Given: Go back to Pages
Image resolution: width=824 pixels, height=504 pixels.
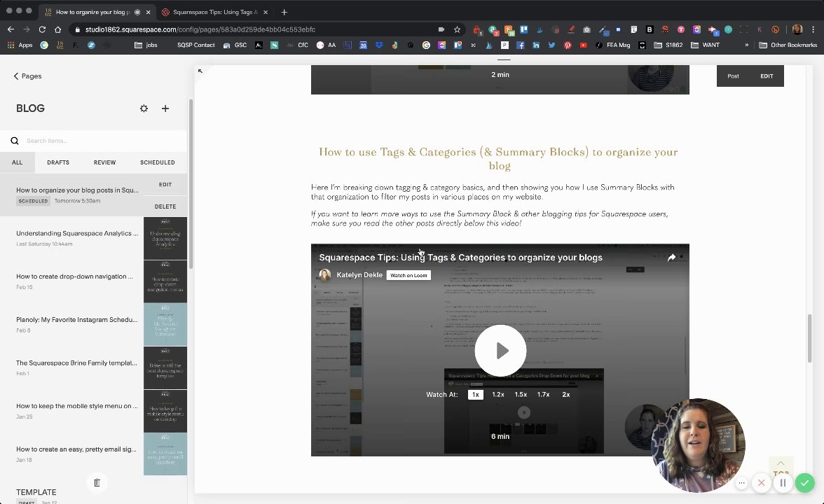Looking at the screenshot, I should pyautogui.click(x=27, y=76).
